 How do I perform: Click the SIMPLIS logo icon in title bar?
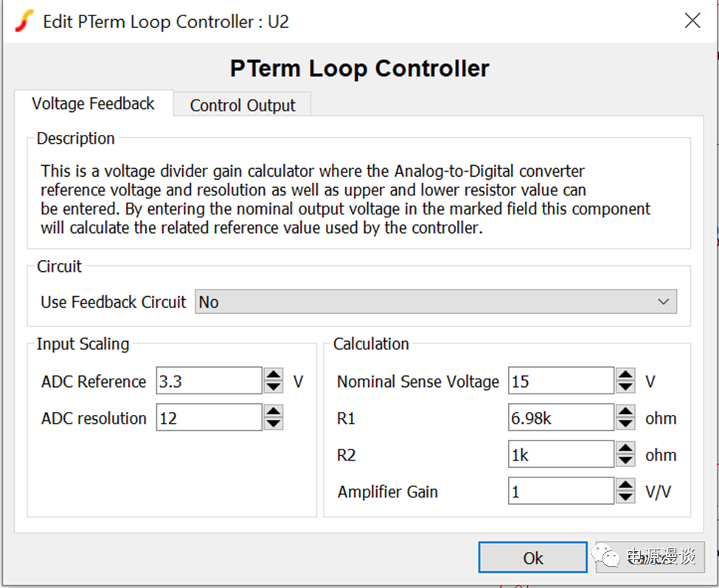[x=24, y=21]
